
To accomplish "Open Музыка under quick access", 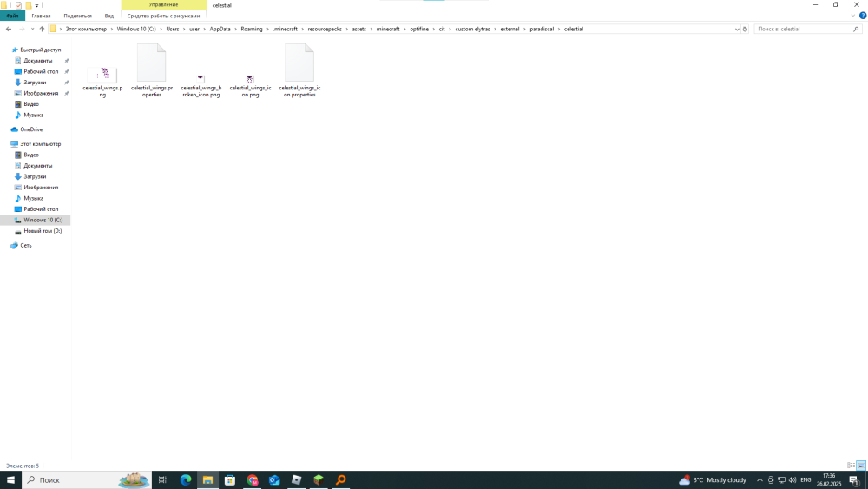I will 33,116.
